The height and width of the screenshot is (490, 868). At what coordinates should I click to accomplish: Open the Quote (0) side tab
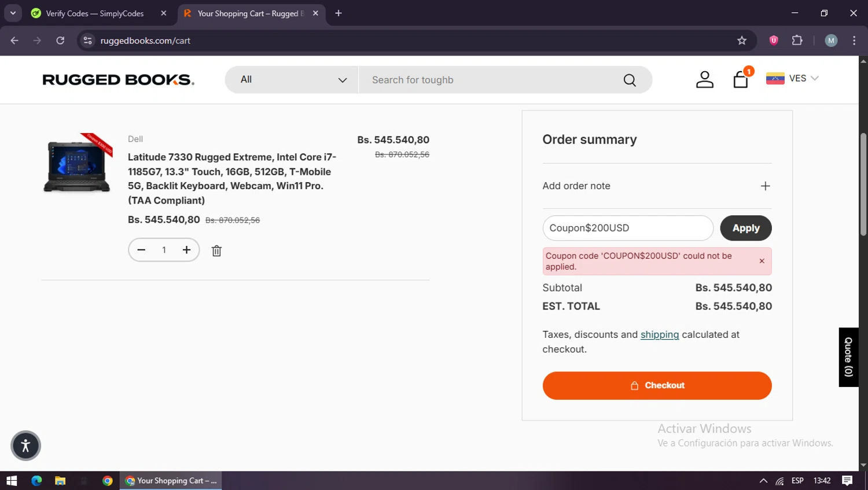point(848,357)
